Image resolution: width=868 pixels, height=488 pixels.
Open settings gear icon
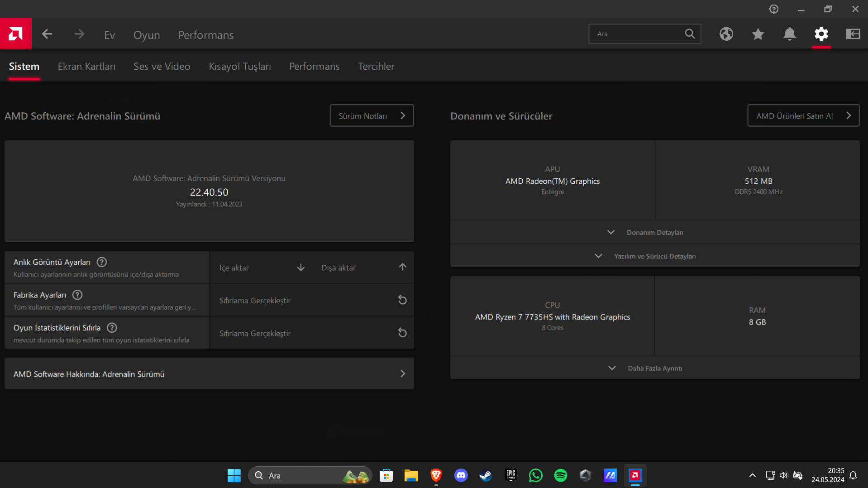[821, 34]
